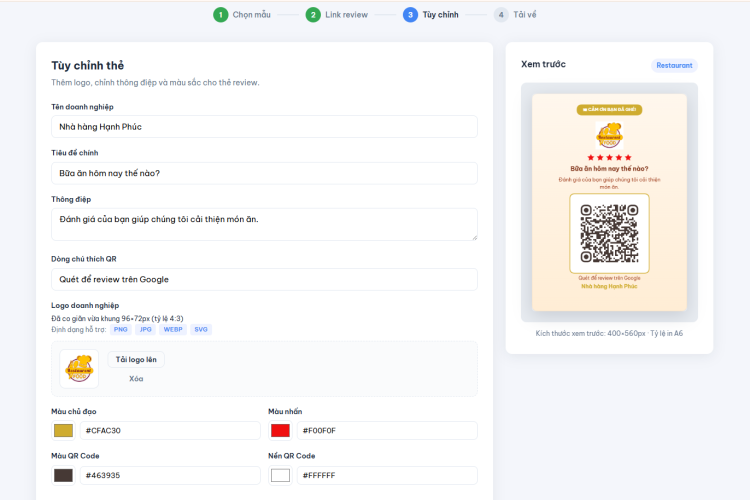The height and width of the screenshot is (500, 750).
Task: Click preview headline 'Bữa ăn hôm nay thế nào?'
Action: tap(609, 169)
